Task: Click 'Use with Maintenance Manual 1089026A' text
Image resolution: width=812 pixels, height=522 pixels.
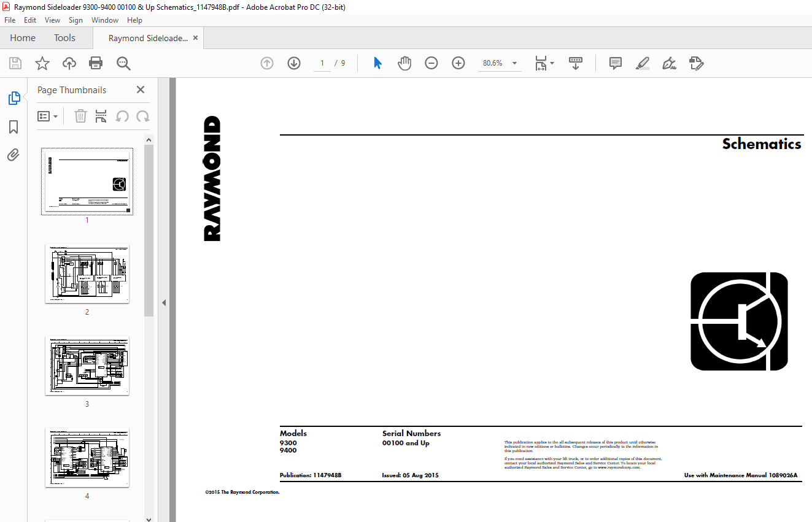Action: point(741,475)
